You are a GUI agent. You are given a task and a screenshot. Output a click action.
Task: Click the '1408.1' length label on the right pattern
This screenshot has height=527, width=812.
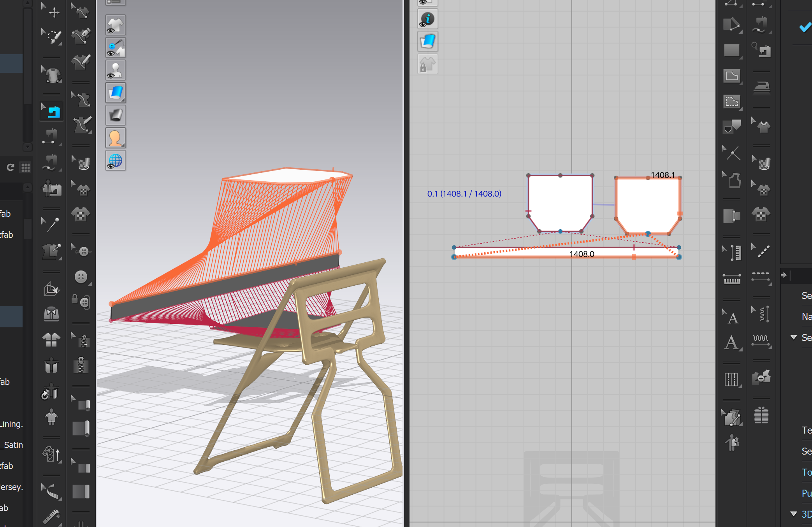[663, 175]
